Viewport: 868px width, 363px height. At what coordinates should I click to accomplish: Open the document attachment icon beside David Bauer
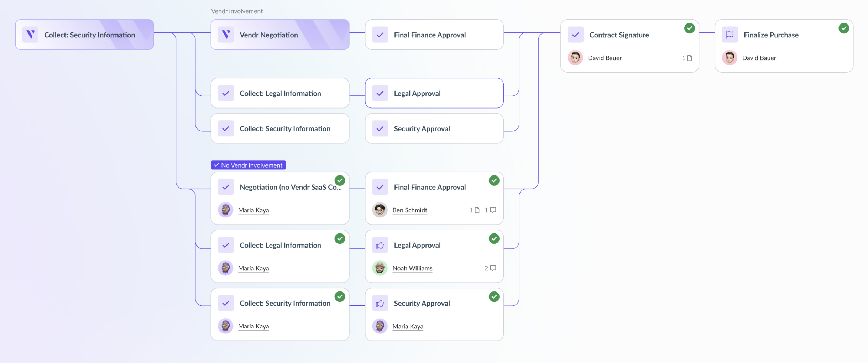690,58
